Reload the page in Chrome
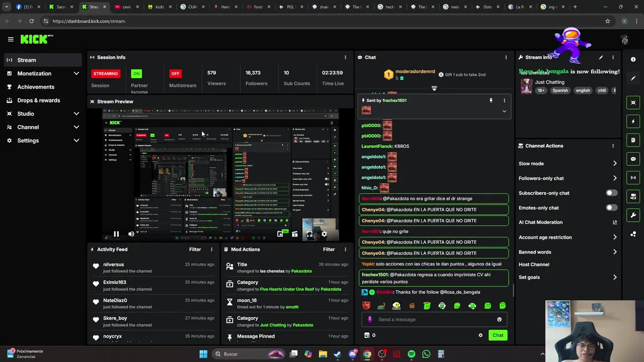The height and width of the screenshot is (362, 644). pyautogui.click(x=31, y=21)
